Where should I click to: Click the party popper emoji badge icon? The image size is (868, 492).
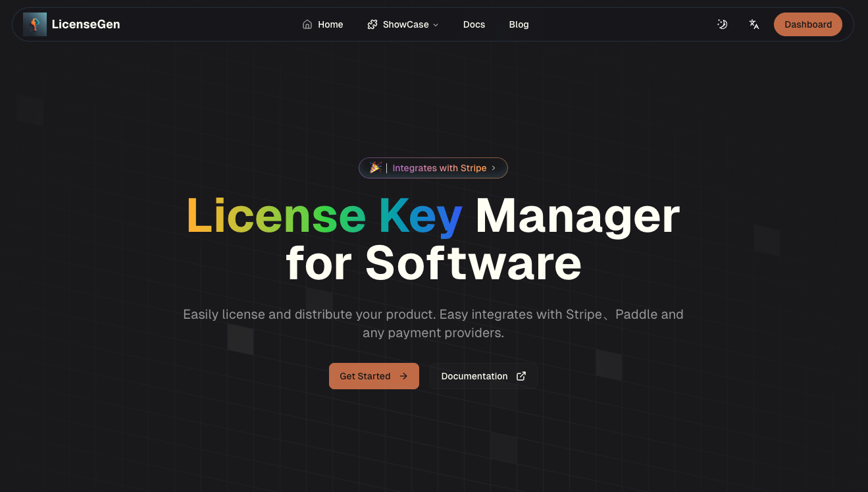coord(375,167)
